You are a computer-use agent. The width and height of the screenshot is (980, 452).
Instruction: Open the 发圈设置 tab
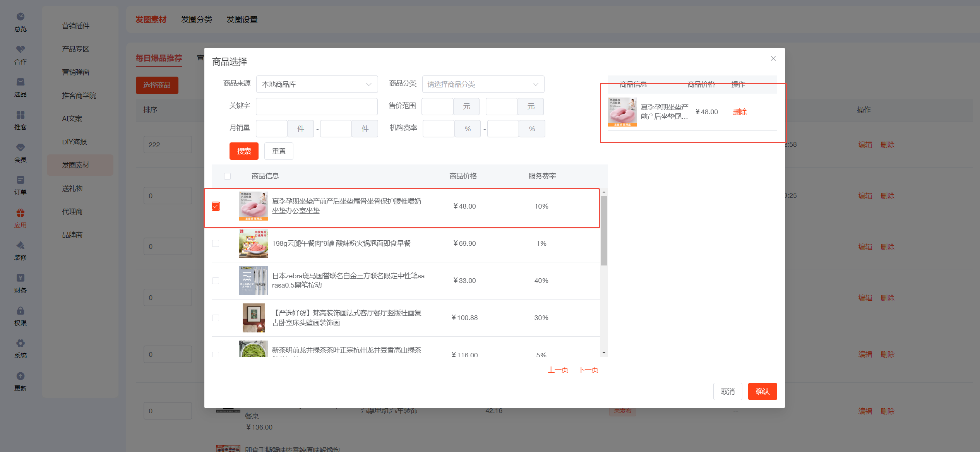242,19
